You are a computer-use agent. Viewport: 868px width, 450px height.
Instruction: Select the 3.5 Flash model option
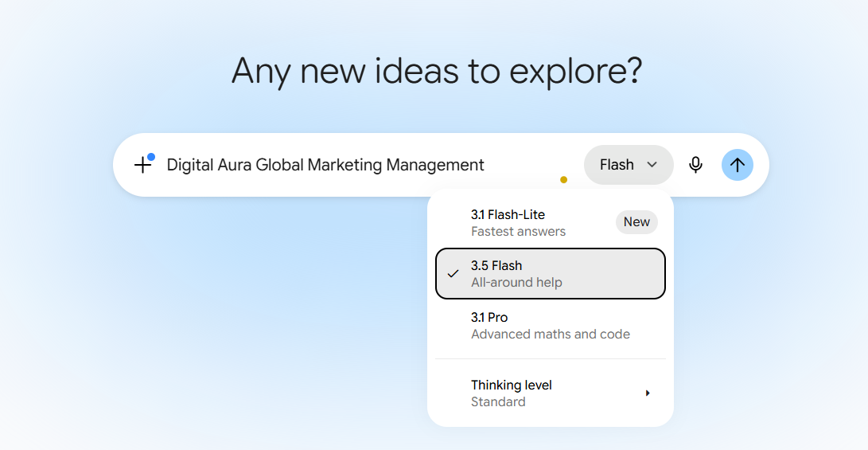tap(551, 274)
